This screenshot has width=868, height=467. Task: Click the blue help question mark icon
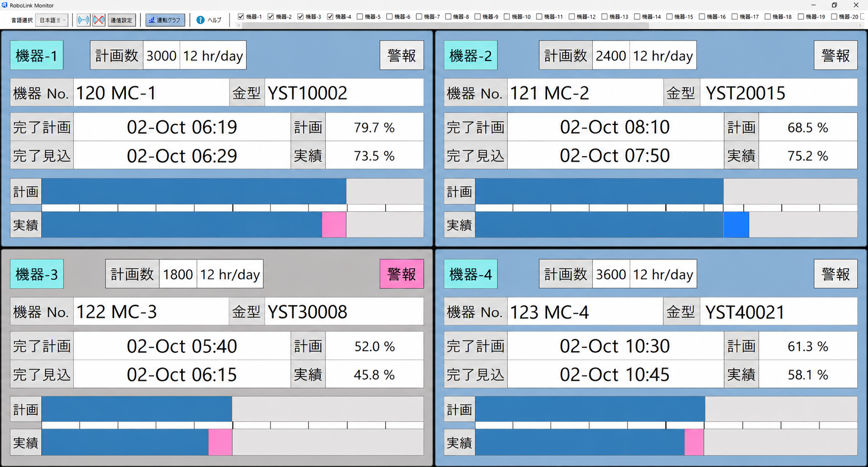tap(200, 20)
